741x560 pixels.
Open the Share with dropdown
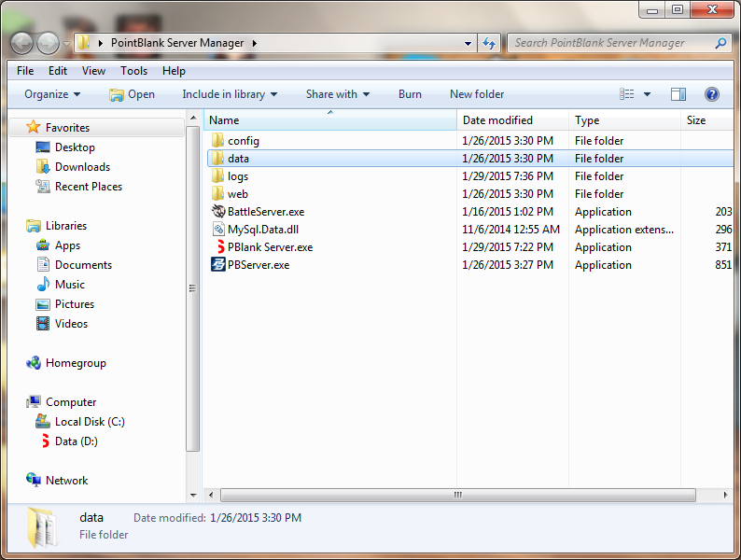tap(338, 94)
